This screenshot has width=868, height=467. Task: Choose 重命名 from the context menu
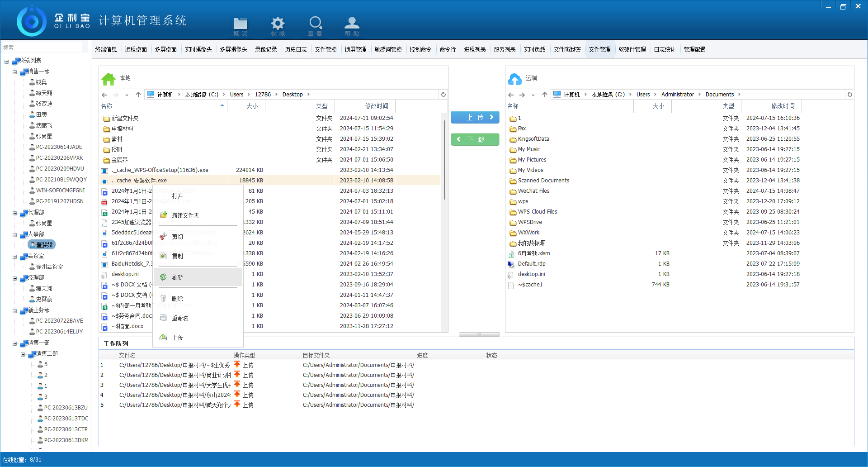pyautogui.click(x=180, y=318)
